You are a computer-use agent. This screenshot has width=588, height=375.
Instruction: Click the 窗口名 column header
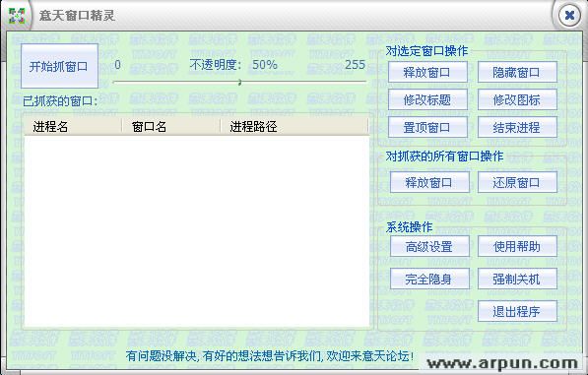[171, 127]
